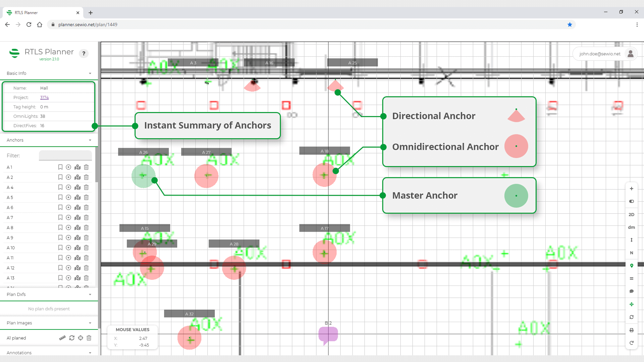The image size is (644, 362).
Task: Toggle the switch icon in right toolbar
Action: click(x=631, y=201)
